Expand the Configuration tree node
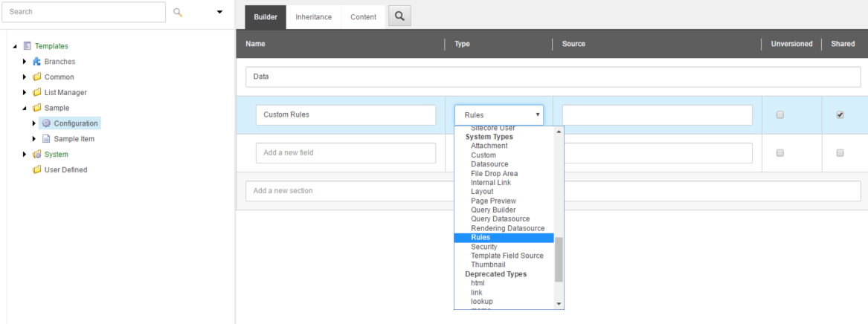868x324 pixels. [x=34, y=123]
